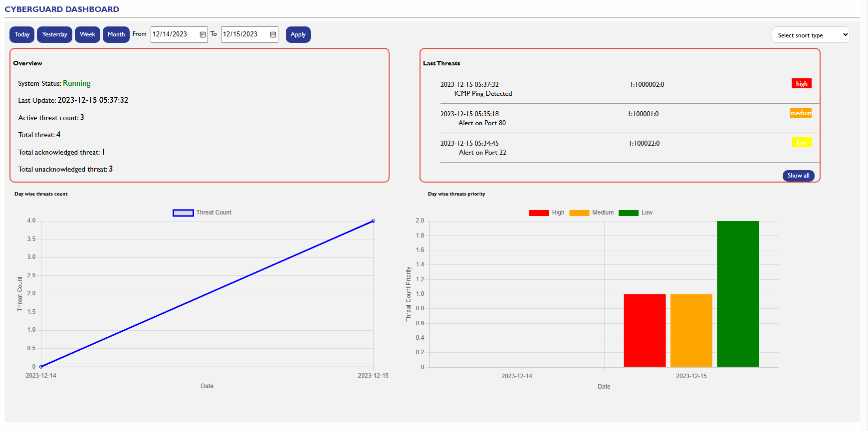Click threat ID 1:100001:0

[x=643, y=114]
